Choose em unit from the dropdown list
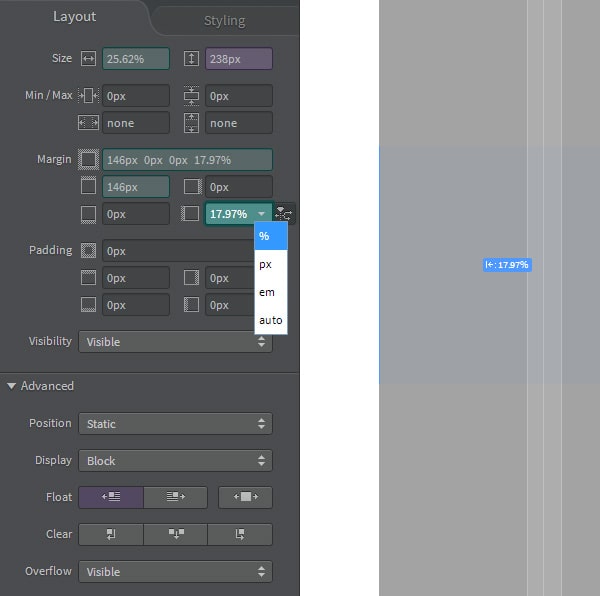 [271, 292]
